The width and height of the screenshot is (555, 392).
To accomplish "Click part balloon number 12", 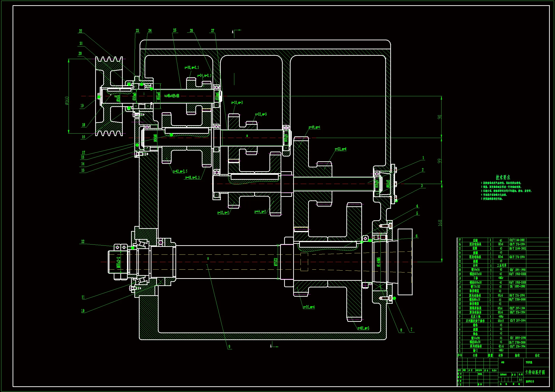I will [x=83, y=241].
